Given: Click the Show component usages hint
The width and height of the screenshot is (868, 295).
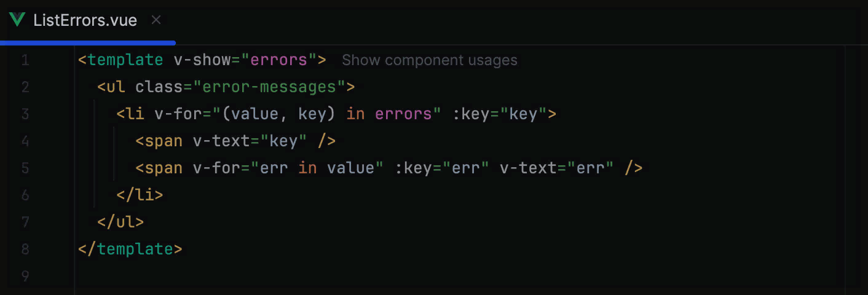Looking at the screenshot, I should [x=429, y=60].
